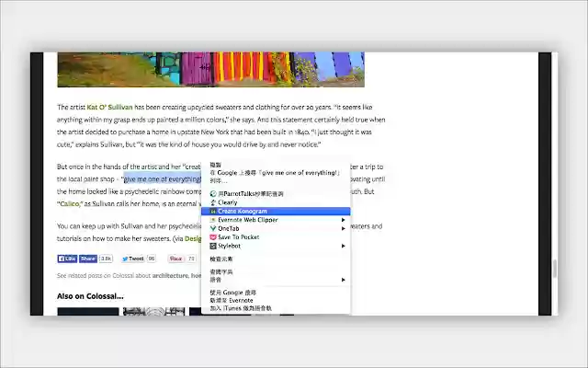The width and height of the screenshot is (588, 368).
Task: Click the 96 tweet count bubble
Action: pos(152,259)
